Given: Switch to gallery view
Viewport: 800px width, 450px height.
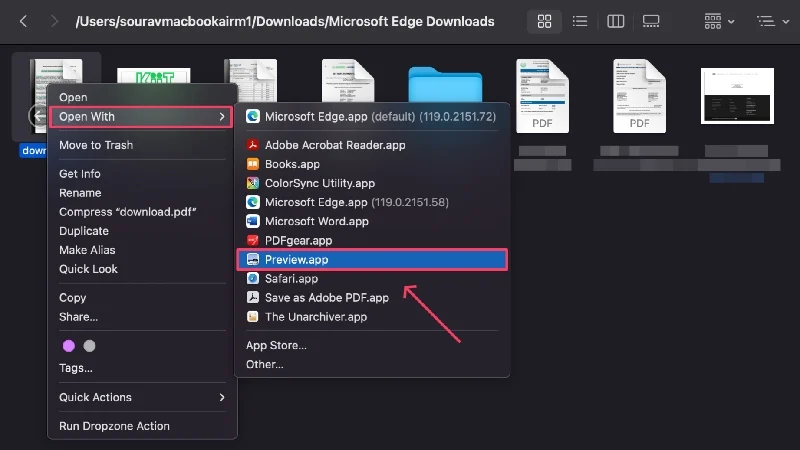Looking at the screenshot, I should (x=651, y=21).
